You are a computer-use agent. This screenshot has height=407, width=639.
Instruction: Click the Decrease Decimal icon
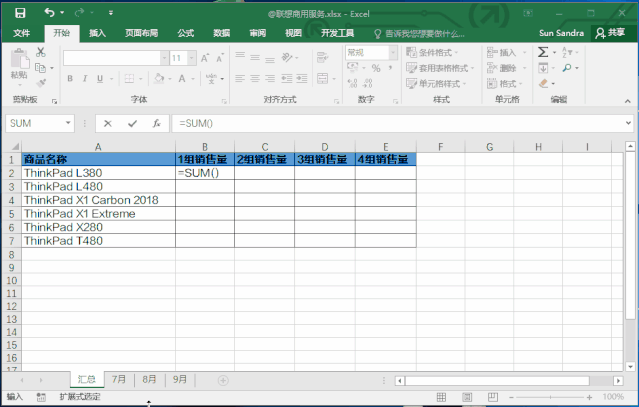pyautogui.click(x=367, y=84)
